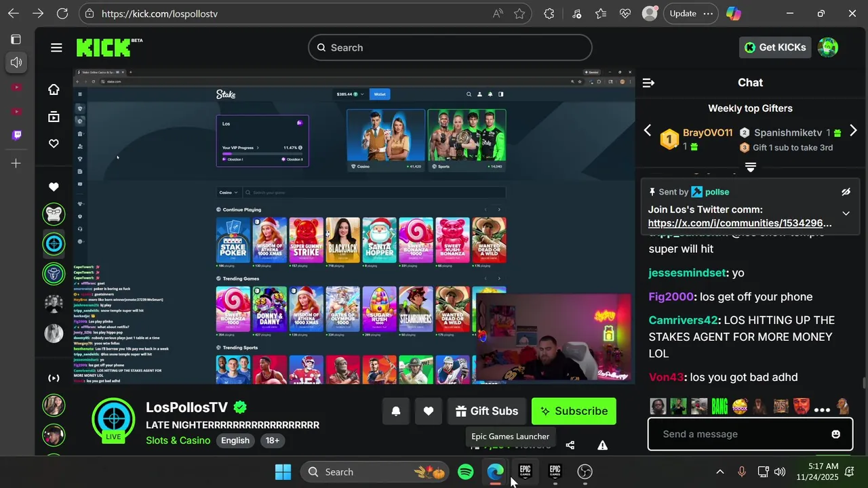Show next weekly top gifters

(x=853, y=131)
